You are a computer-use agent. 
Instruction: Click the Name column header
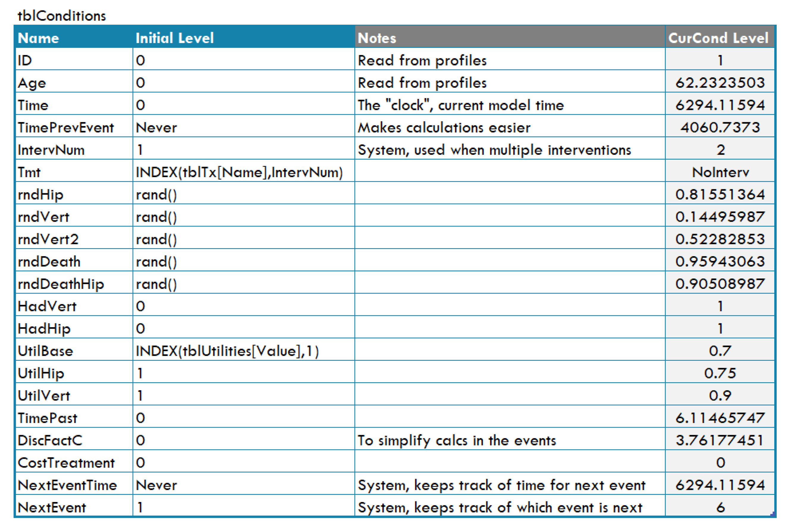click(x=39, y=38)
